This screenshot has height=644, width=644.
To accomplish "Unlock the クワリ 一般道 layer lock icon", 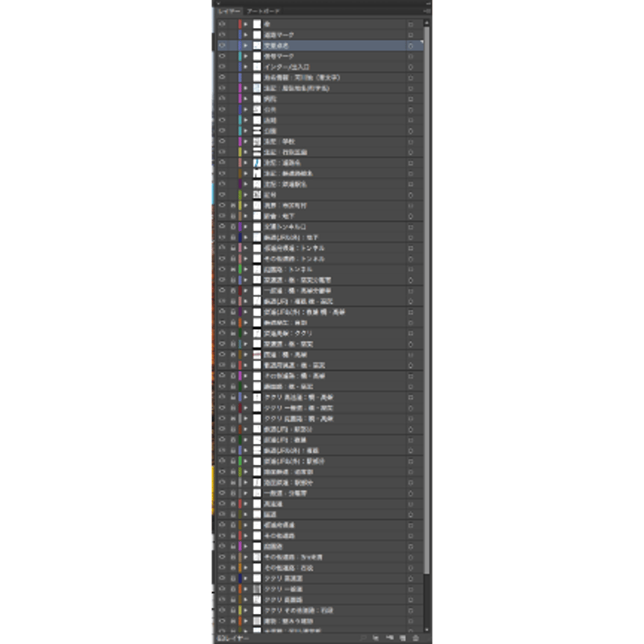I will tap(233, 589).
